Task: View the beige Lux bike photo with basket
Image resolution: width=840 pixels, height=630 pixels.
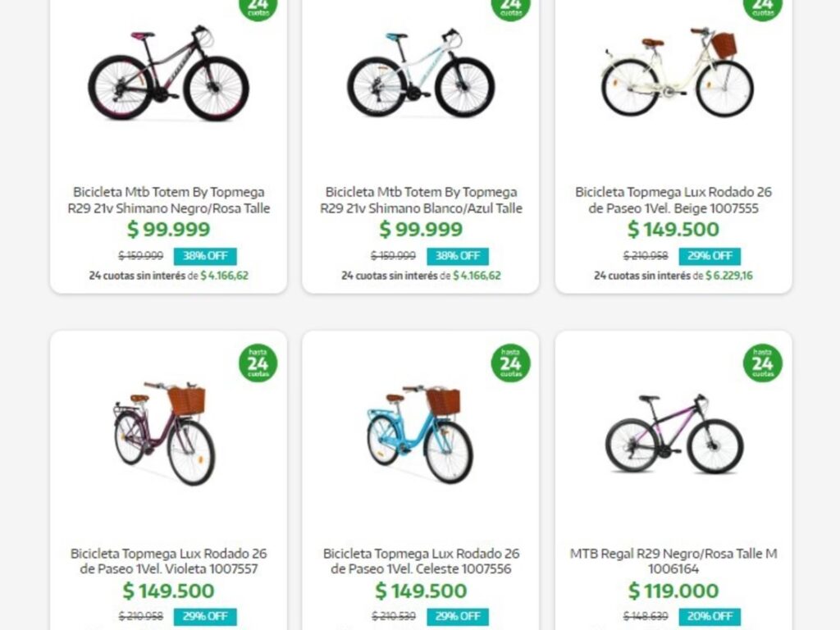Action: [x=677, y=72]
